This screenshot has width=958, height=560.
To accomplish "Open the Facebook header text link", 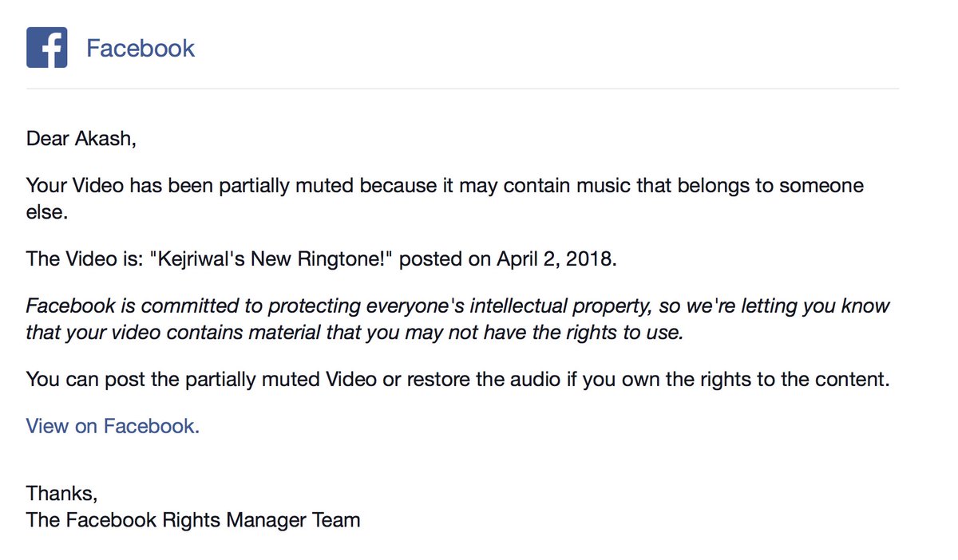I will point(141,48).
